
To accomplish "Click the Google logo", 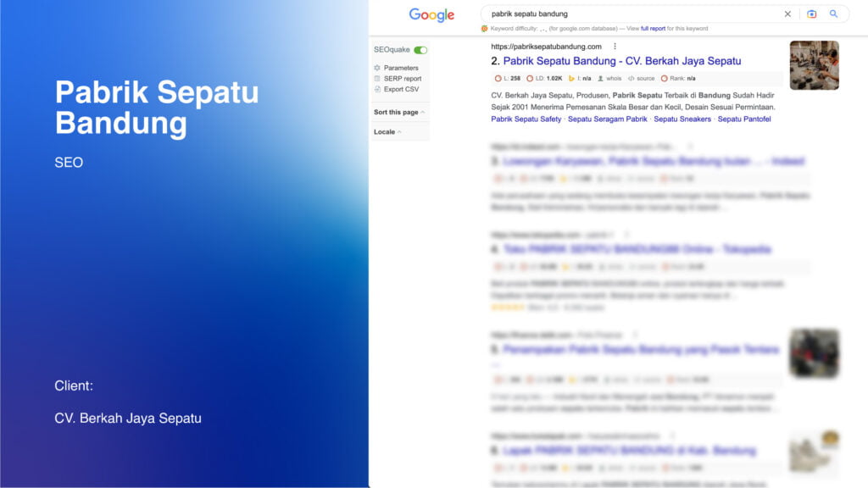I will point(431,14).
